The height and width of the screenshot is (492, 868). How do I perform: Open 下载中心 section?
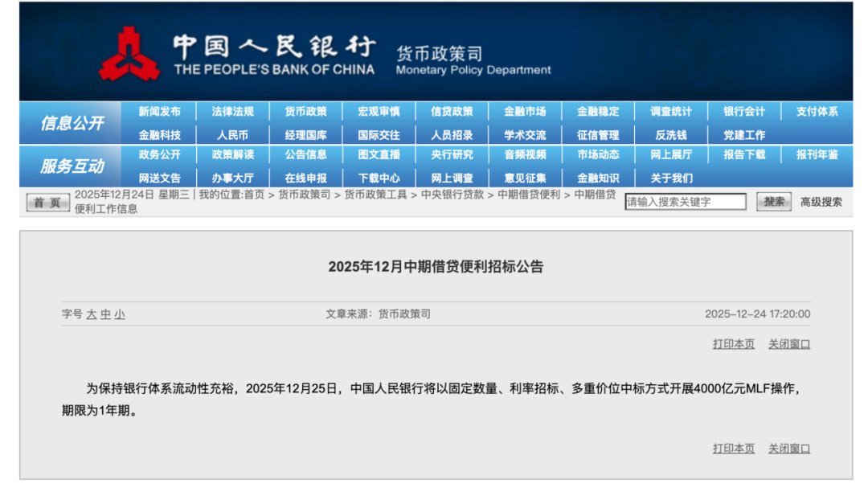379,178
